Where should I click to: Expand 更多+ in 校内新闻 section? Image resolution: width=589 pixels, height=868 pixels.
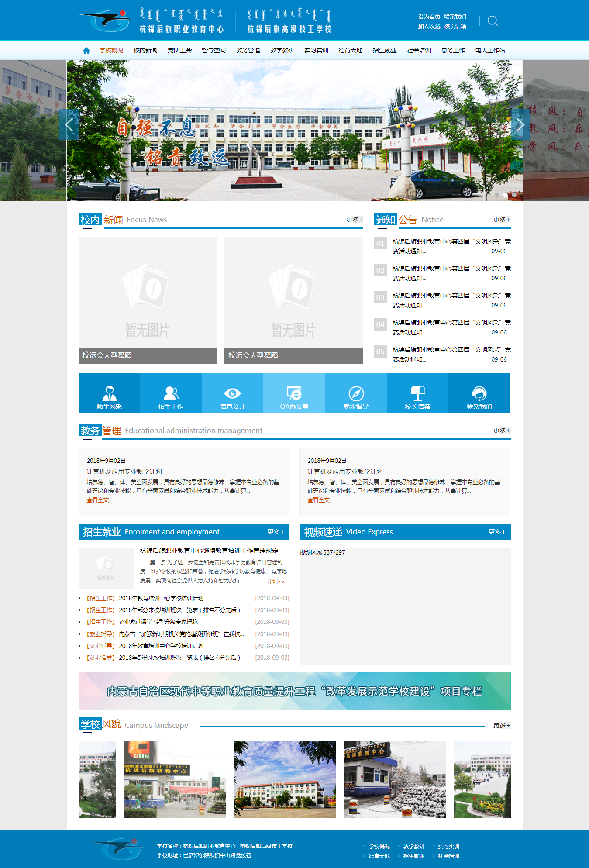(x=354, y=220)
